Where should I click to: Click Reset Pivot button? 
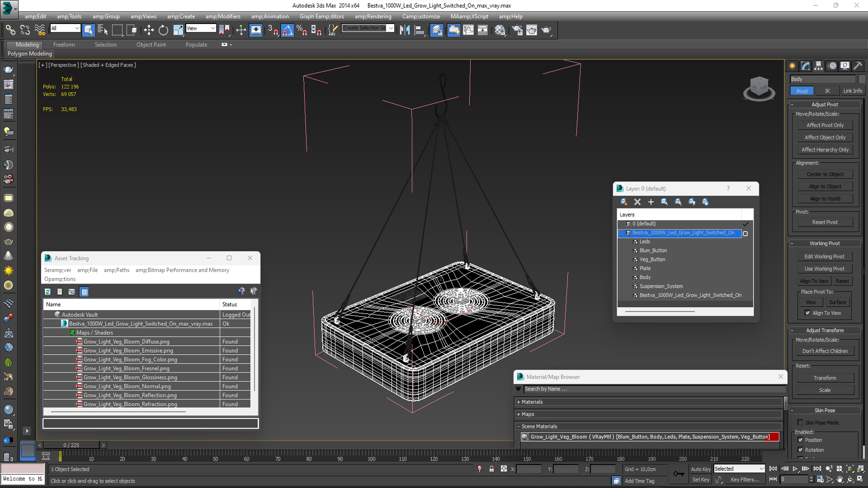click(825, 222)
